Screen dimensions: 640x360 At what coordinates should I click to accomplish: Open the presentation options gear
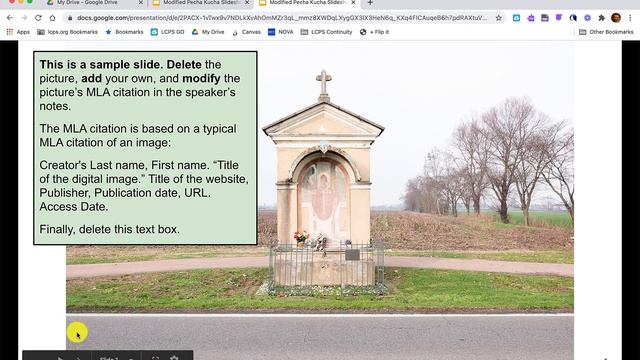coord(174,358)
